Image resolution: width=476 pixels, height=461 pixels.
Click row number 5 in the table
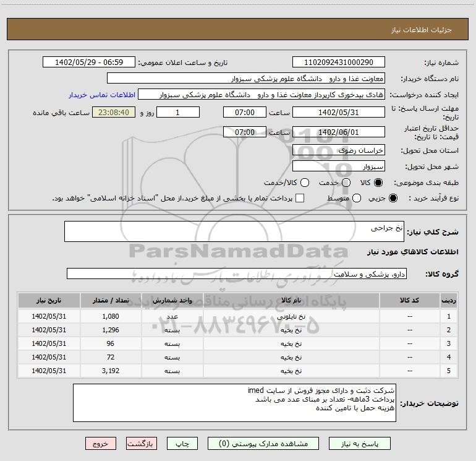tap(449, 371)
